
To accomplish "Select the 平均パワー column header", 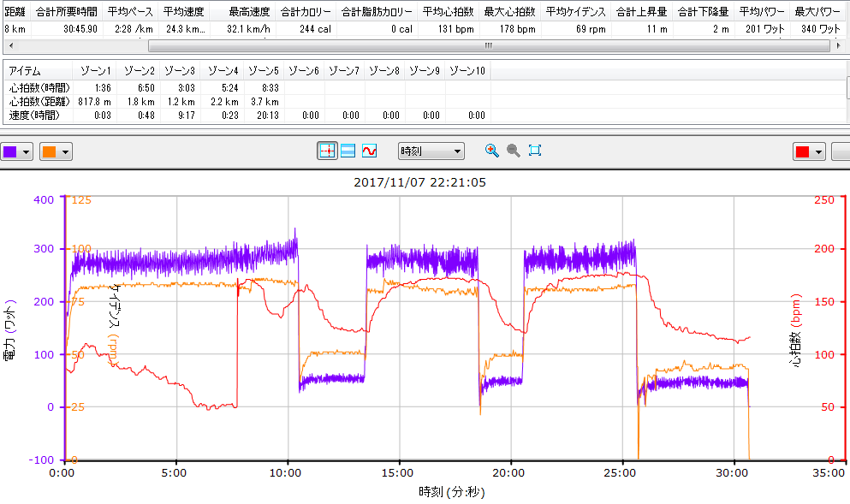I will point(762,11).
